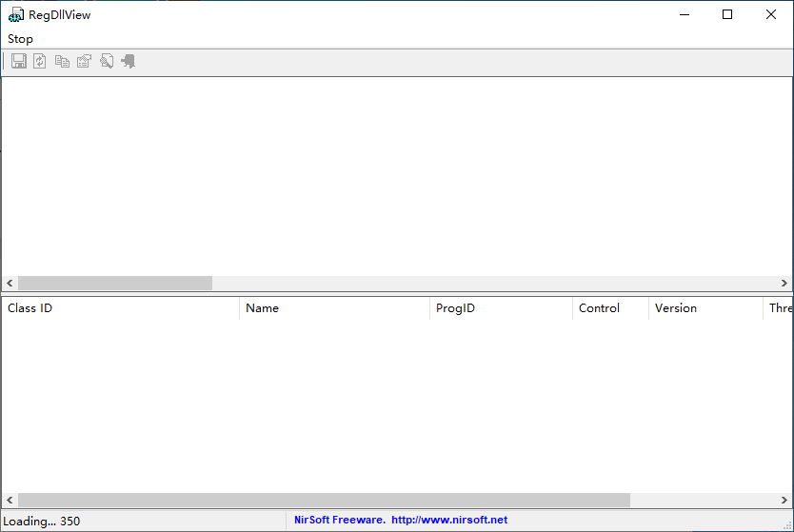Image resolution: width=794 pixels, height=532 pixels.
Task: Open the nirsoft.net link in status bar
Action: pyautogui.click(x=448, y=521)
